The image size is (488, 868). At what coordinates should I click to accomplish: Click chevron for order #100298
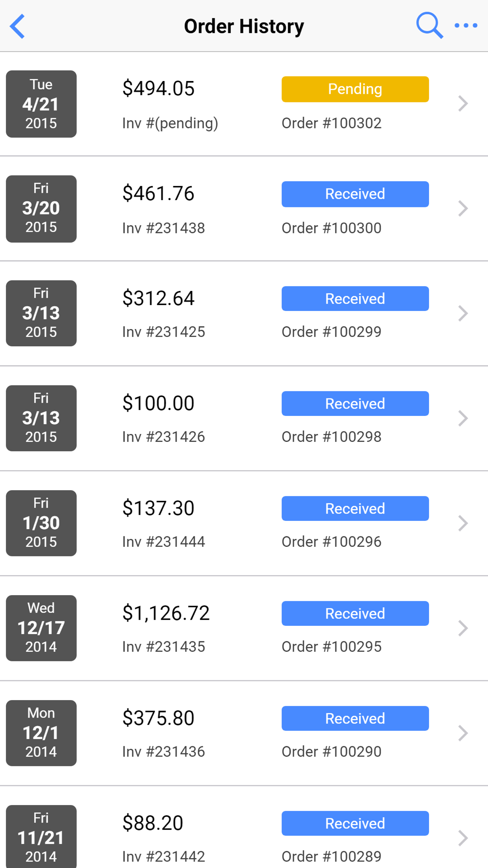tap(463, 418)
